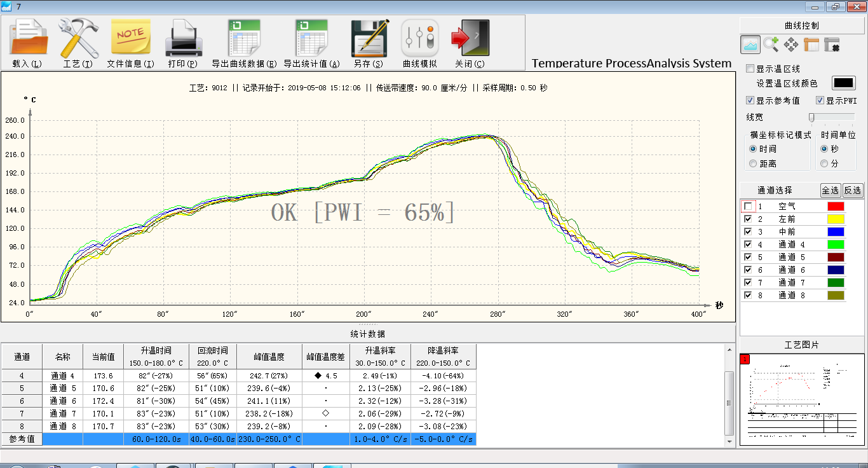Enable 显示温区线 checkbox
The height and width of the screenshot is (468, 868).
[750, 69]
